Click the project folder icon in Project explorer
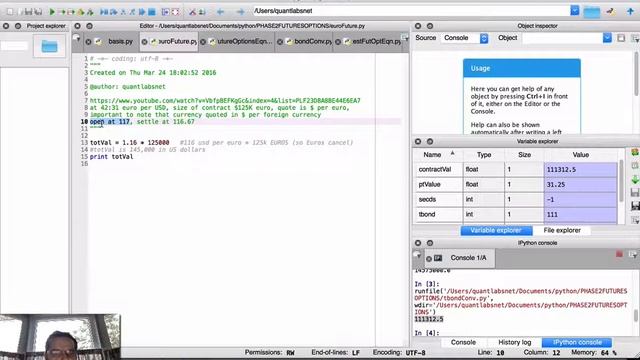Screen dimensions: 640x360 coord(49,46)
